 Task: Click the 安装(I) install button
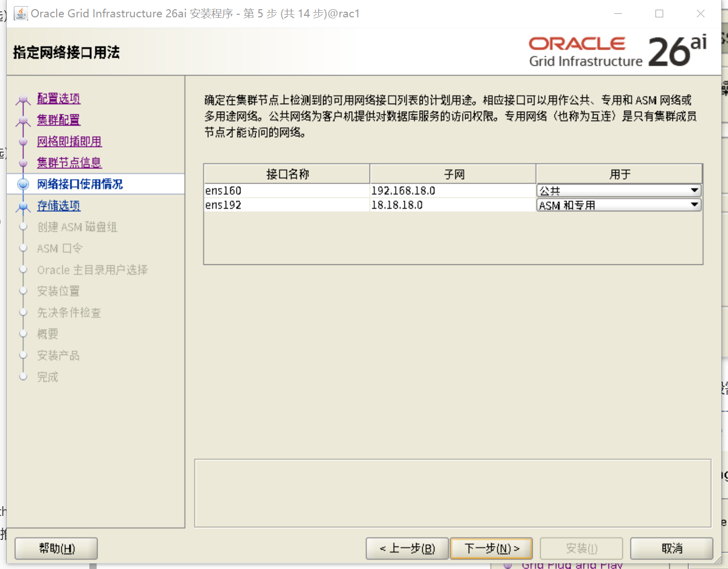581,549
